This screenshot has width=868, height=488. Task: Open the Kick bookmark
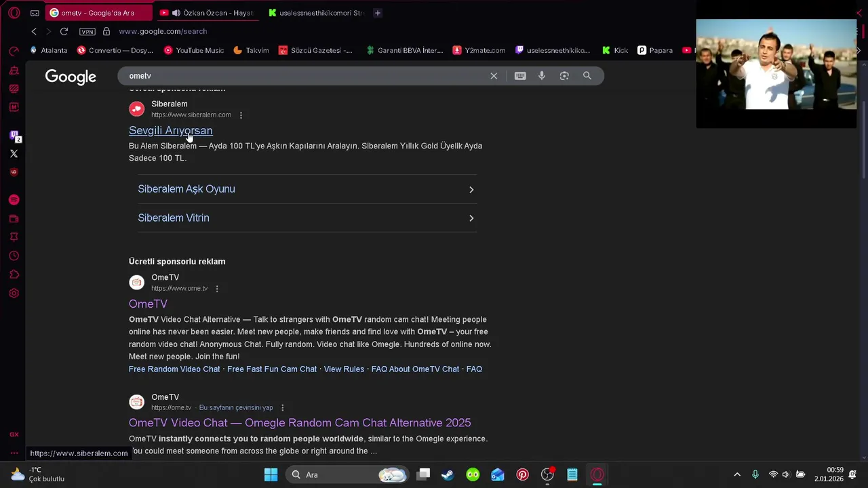coord(615,50)
